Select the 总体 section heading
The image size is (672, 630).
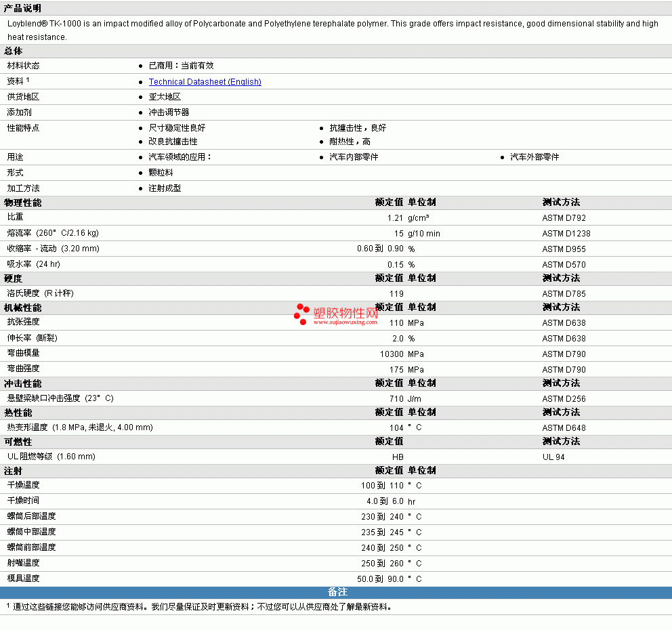click(x=14, y=51)
